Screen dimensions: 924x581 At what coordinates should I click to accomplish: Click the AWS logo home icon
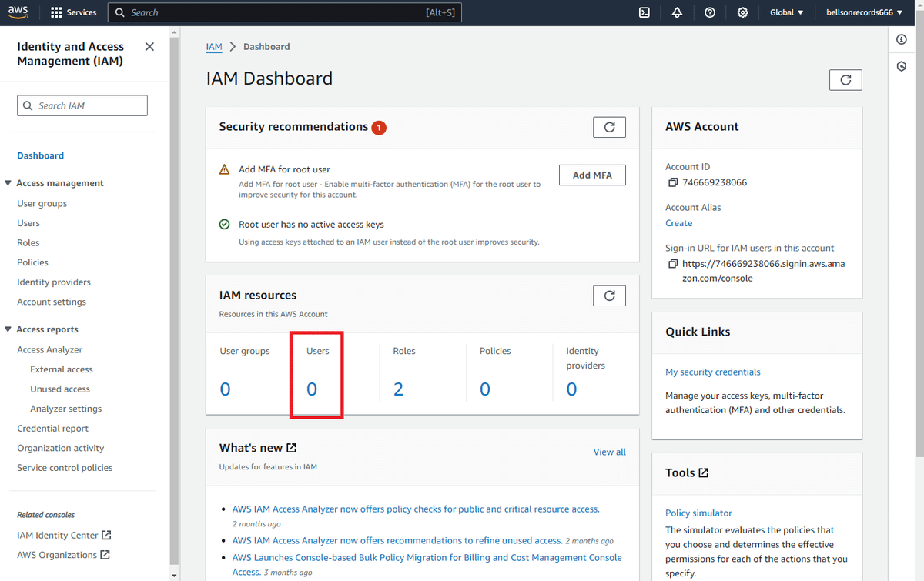click(19, 12)
